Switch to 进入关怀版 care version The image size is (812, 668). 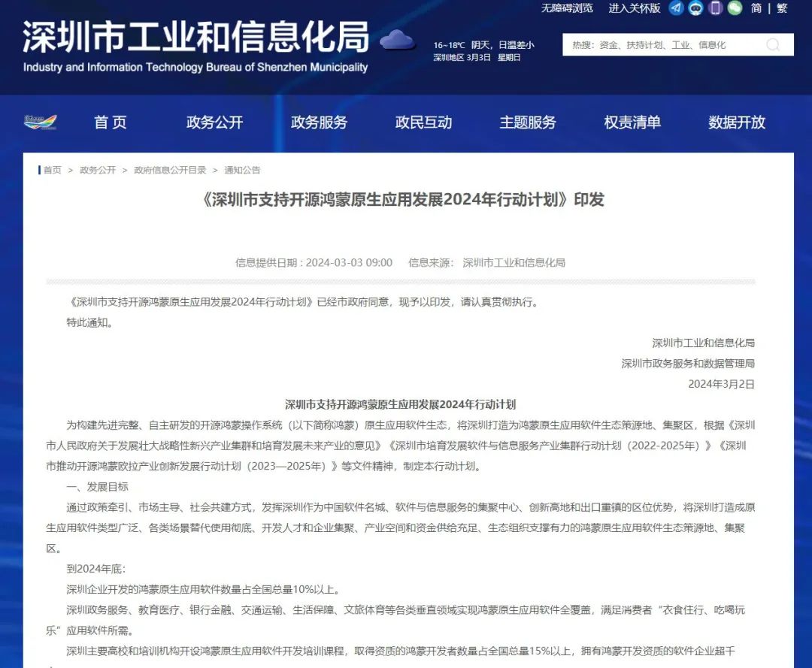point(635,8)
